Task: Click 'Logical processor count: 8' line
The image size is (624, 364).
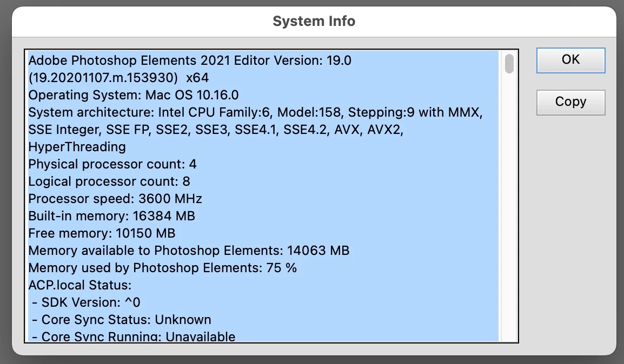Action: [109, 181]
